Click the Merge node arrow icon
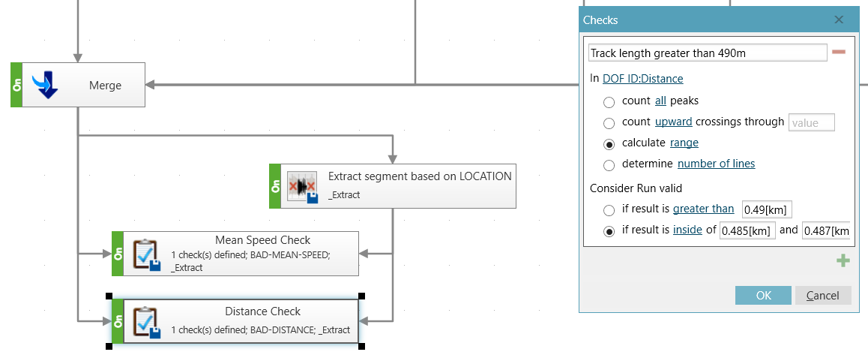Viewport: 868px width, 355px height. pyautogui.click(x=45, y=85)
